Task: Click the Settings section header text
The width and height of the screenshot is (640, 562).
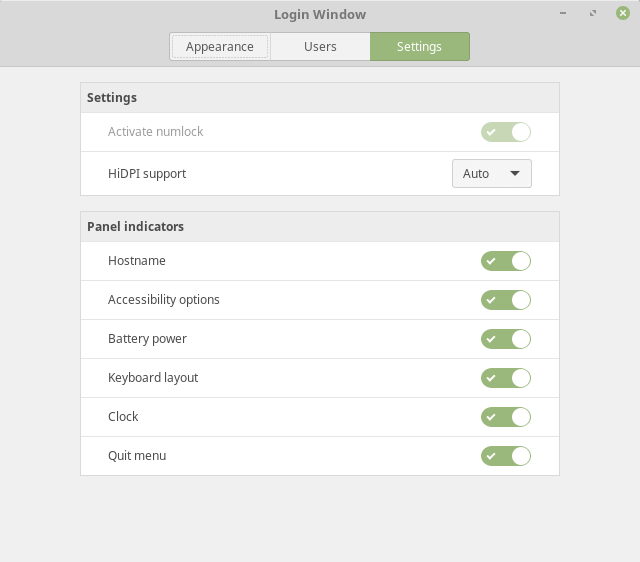Action: click(x=112, y=98)
